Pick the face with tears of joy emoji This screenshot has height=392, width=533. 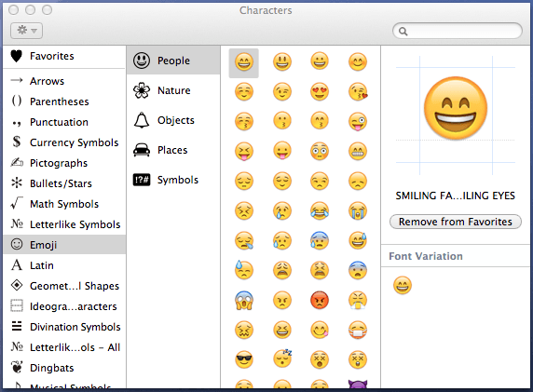320,210
